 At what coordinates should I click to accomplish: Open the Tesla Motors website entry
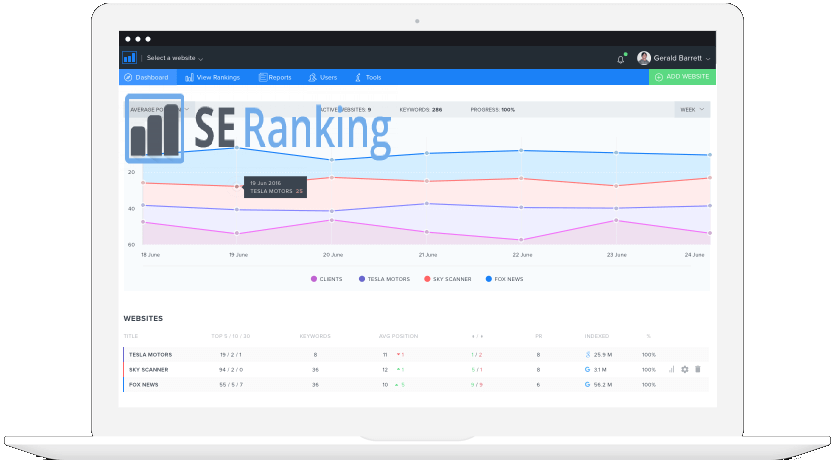(x=150, y=354)
